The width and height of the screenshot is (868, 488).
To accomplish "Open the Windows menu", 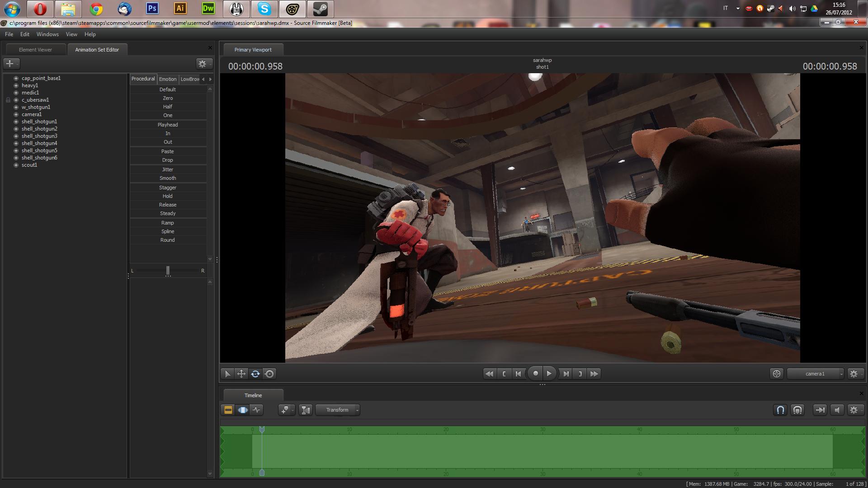I will pos(47,34).
